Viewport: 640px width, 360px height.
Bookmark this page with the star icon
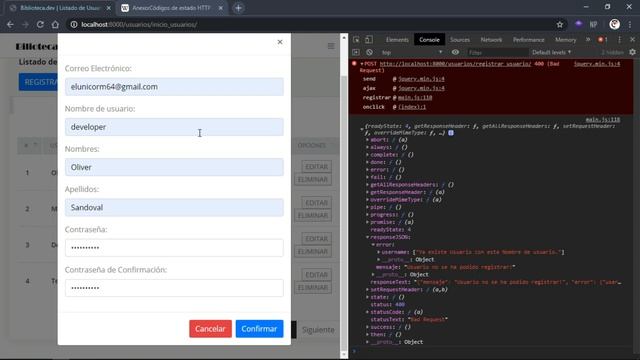tap(560, 24)
